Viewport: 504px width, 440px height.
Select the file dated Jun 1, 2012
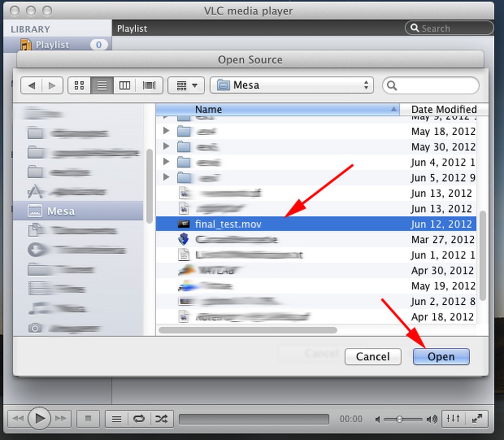[316, 255]
